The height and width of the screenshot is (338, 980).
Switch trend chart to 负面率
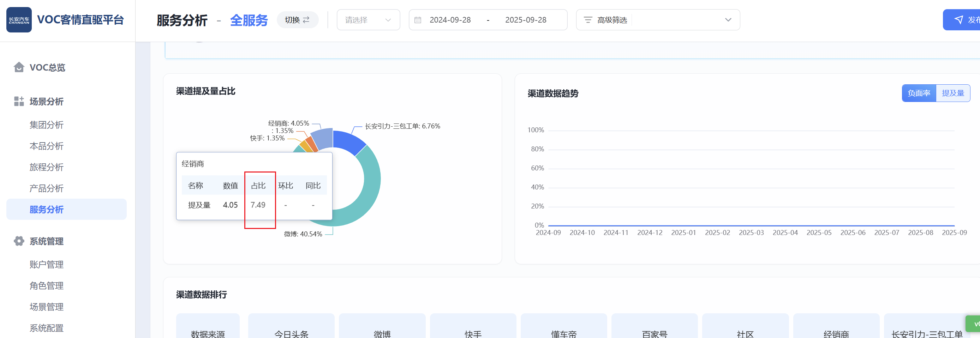(x=919, y=93)
